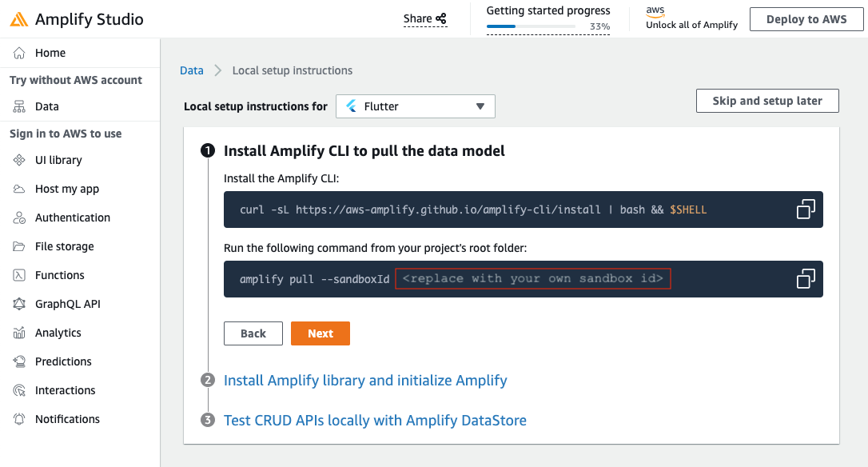Screen dimensions: 868x467
Task: Open the Flutter platform dropdown
Action: point(415,106)
